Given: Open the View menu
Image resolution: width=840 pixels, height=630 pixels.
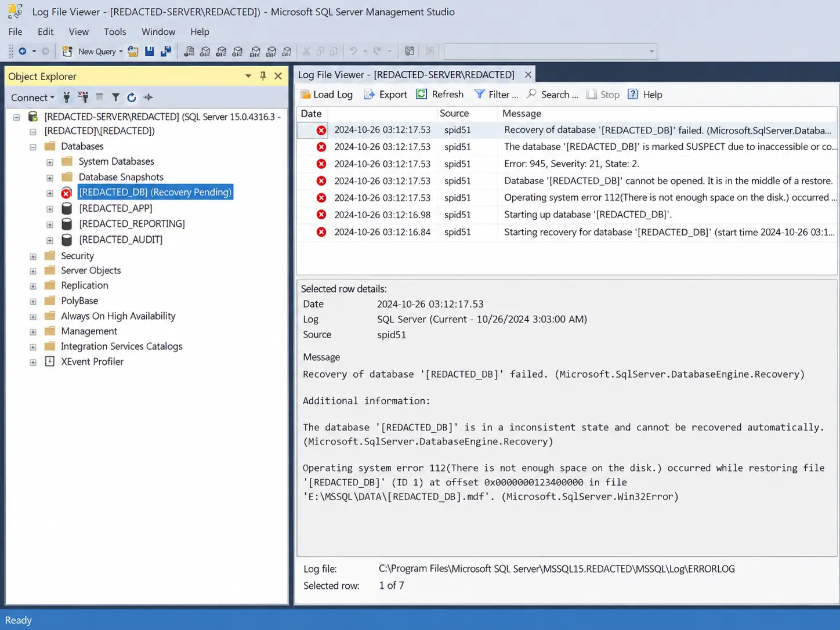Looking at the screenshot, I should [x=78, y=31].
